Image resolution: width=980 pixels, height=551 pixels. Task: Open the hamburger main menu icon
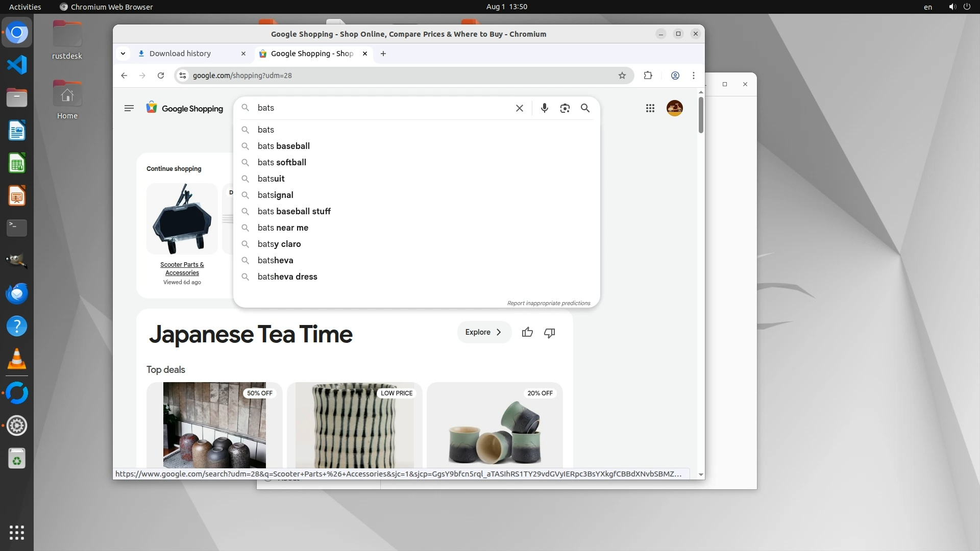coord(129,108)
